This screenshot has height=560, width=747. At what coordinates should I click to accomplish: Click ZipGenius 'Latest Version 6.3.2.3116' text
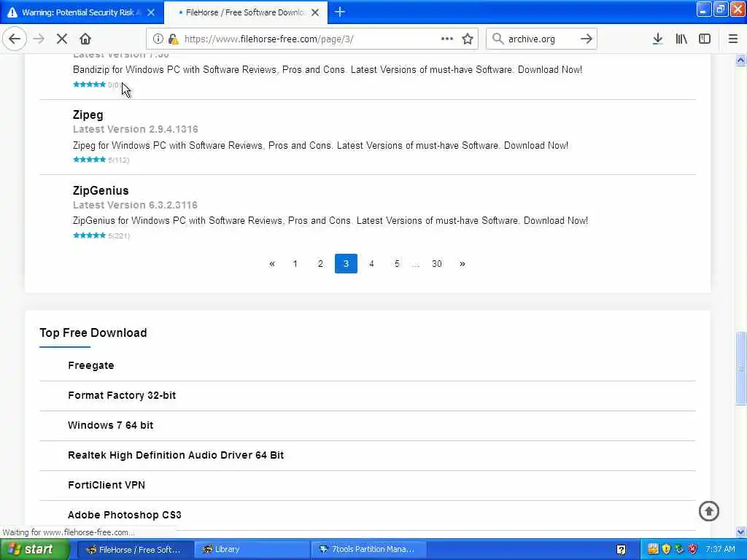point(135,205)
